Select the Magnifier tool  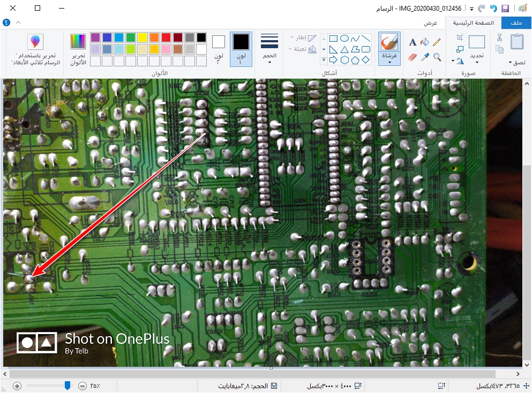pyautogui.click(x=437, y=57)
